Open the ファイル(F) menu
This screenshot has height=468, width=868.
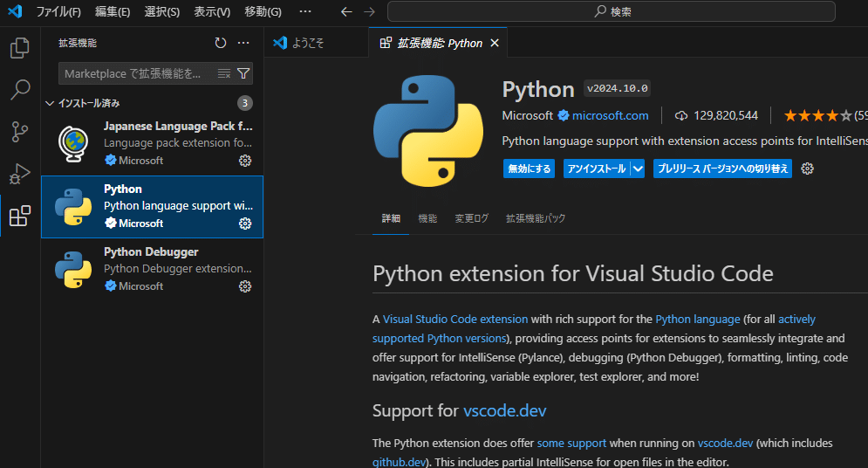click(x=58, y=11)
